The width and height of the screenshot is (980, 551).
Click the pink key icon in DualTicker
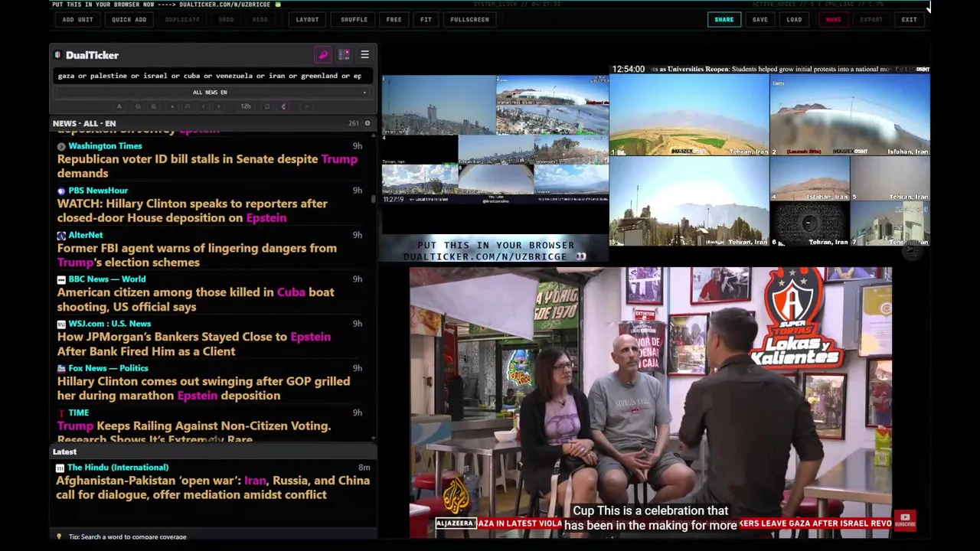[x=323, y=55]
